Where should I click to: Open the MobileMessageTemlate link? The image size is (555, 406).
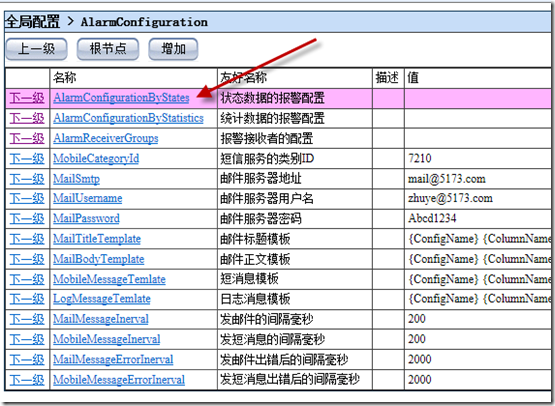coord(109,279)
